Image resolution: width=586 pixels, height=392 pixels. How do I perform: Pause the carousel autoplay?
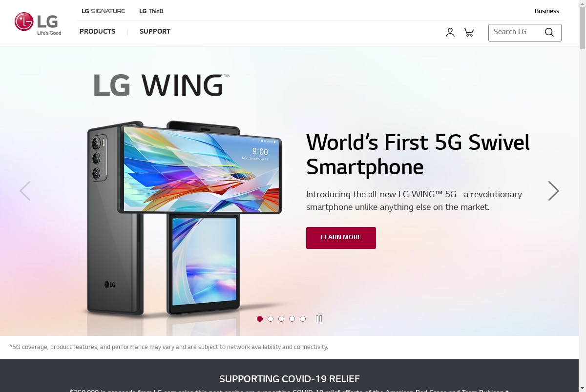pos(319,319)
